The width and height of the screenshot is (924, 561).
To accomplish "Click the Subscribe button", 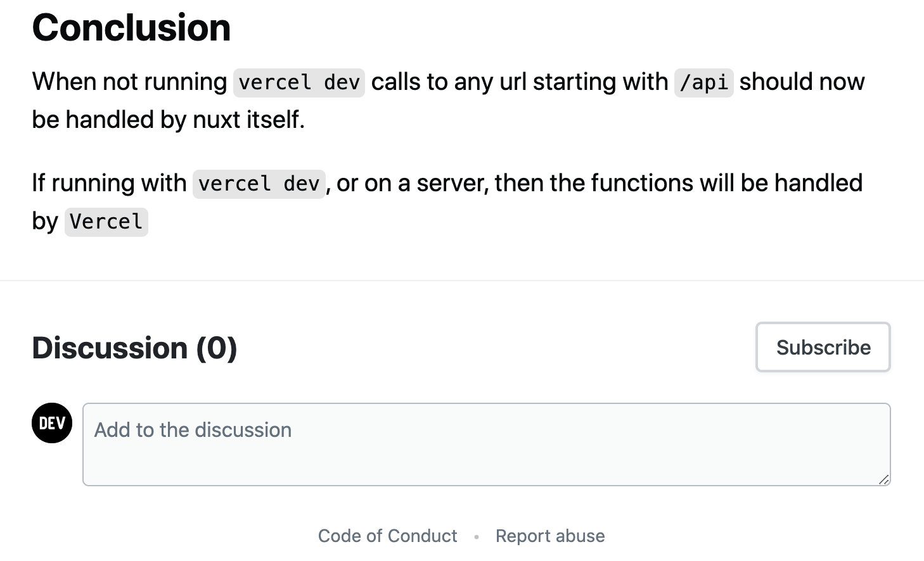I will coord(823,347).
